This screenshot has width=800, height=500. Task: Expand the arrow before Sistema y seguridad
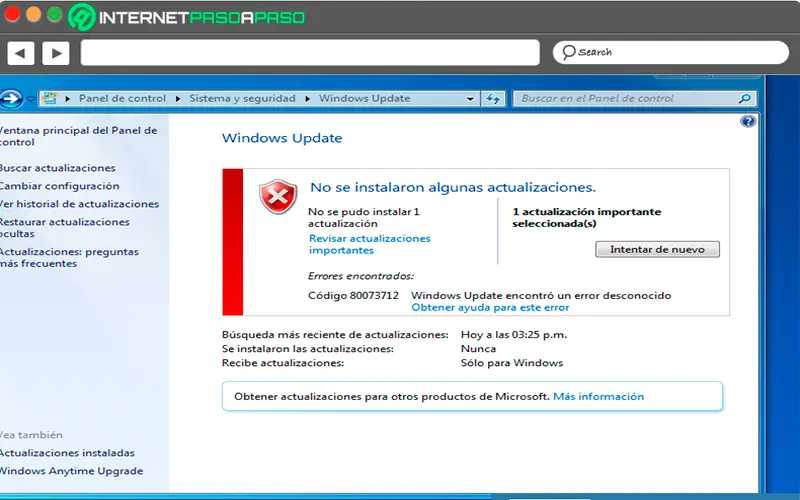point(178,98)
